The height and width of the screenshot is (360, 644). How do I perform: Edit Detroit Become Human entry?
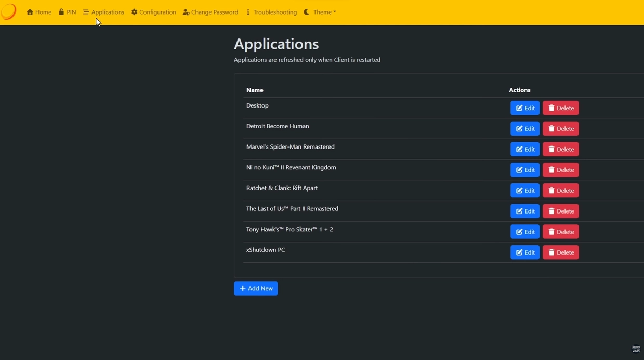pyautogui.click(x=525, y=129)
